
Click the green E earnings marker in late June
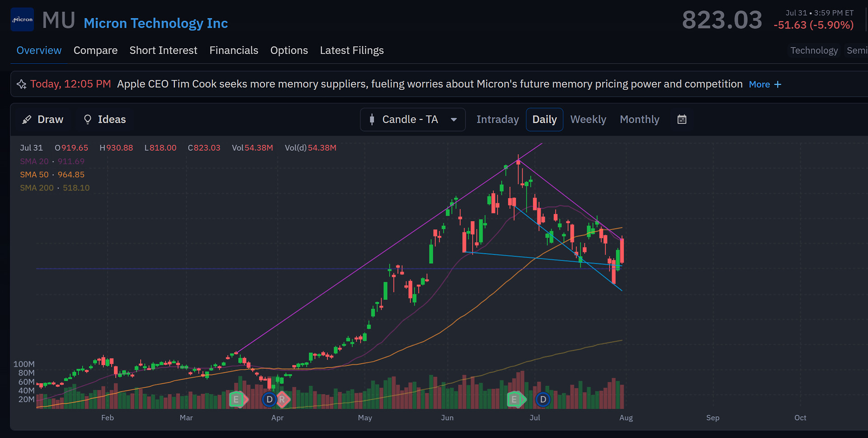(x=515, y=400)
